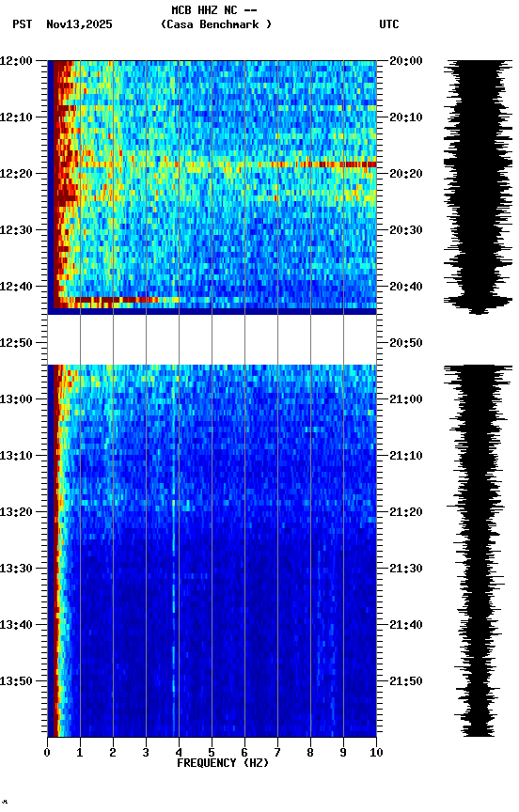Click the 13:40 PST time label

point(16,625)
